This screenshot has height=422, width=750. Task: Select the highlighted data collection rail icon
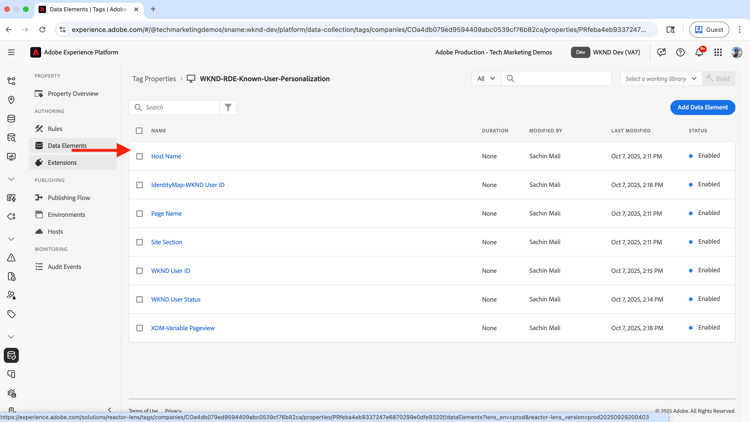[x=11, y=355]
